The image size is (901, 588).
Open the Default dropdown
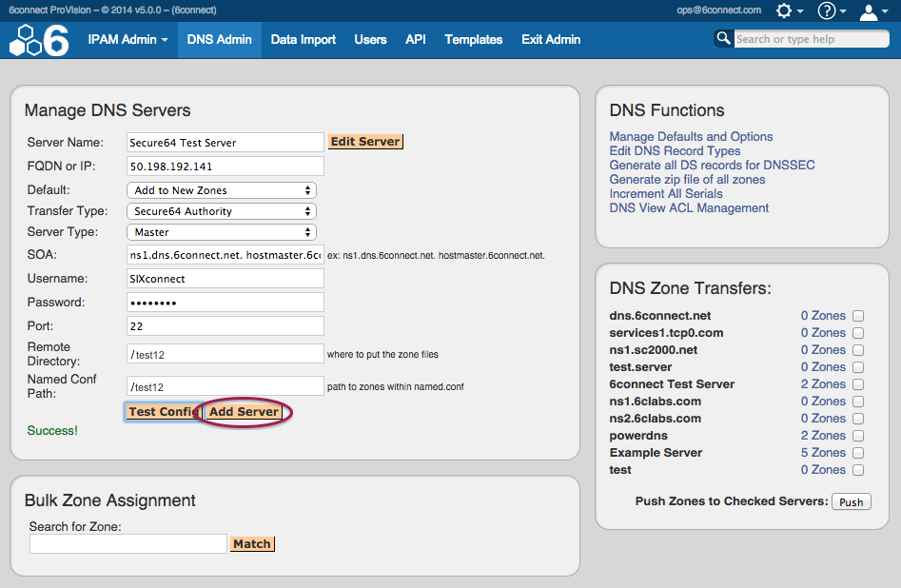point(222,190)
